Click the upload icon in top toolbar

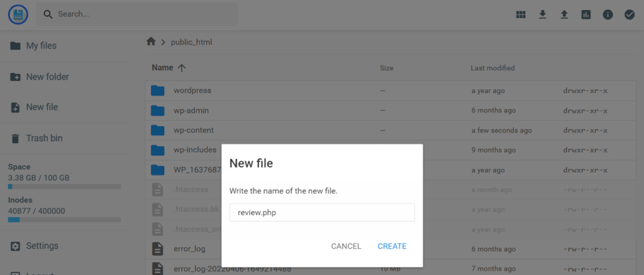(x=564, y=14)
